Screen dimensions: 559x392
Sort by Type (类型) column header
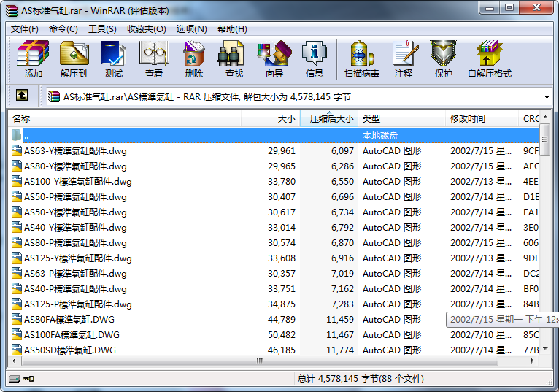click(x=402, y=119)
